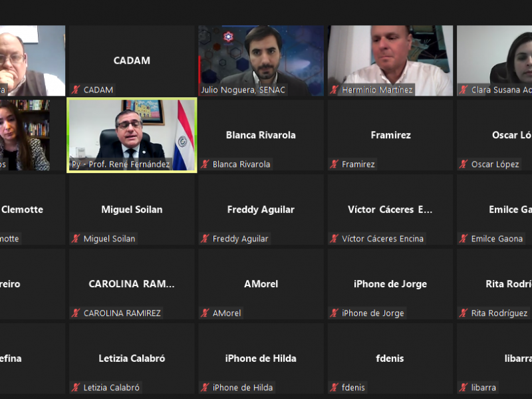Select the Emilce Gaona participant tile

pos(494,209)
